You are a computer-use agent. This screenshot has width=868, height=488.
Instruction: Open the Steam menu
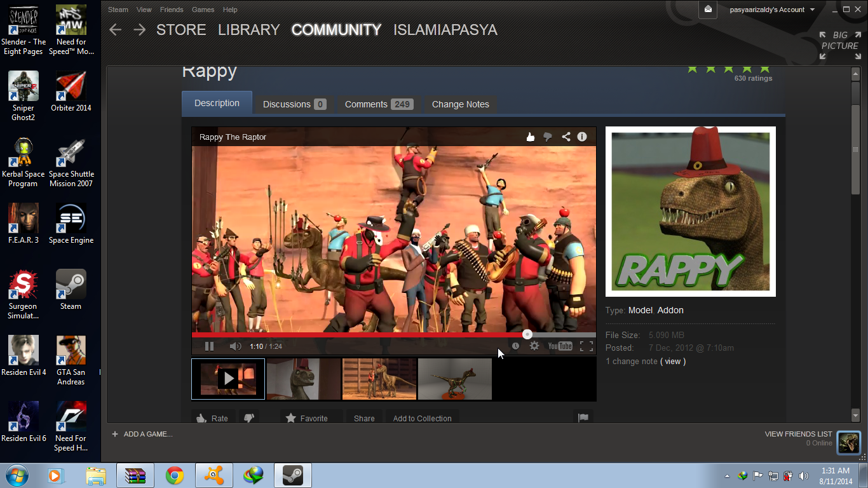(118, 10)
